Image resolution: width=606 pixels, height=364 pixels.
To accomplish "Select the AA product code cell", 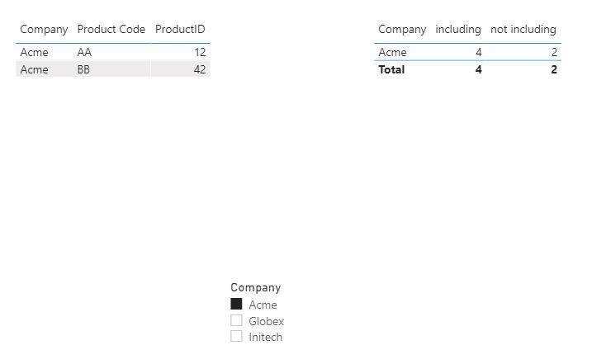I will tap(84, 52).
